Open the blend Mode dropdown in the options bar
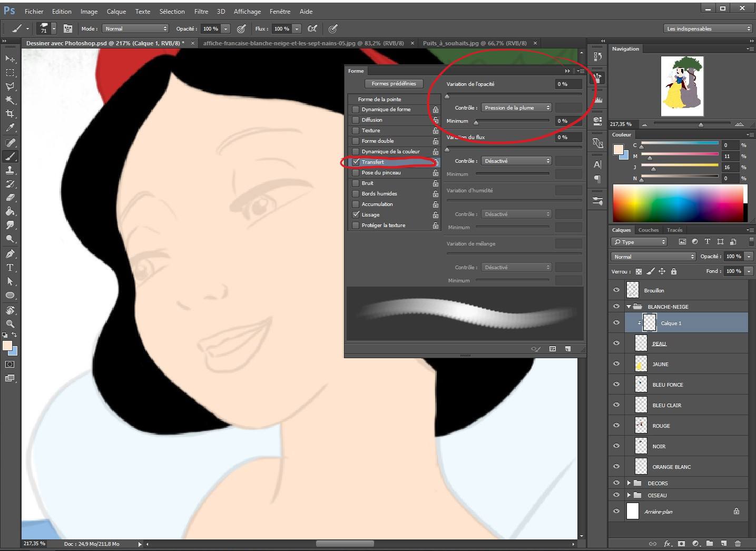756x551 pixels. [135, 28]
